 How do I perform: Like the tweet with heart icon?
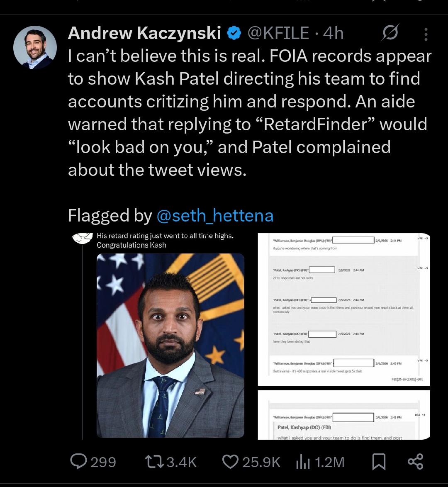tap(230, 462)
